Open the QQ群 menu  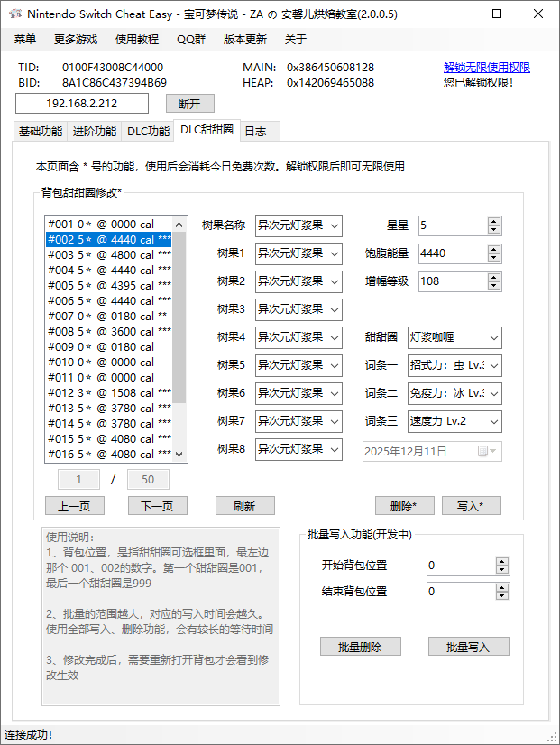coord(191,39)
